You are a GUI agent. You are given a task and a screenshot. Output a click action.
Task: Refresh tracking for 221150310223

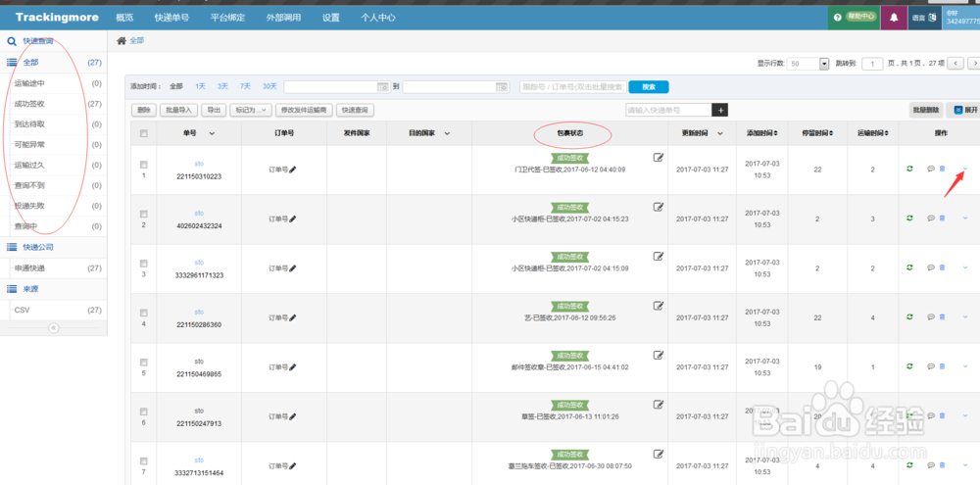click(910, 169)
